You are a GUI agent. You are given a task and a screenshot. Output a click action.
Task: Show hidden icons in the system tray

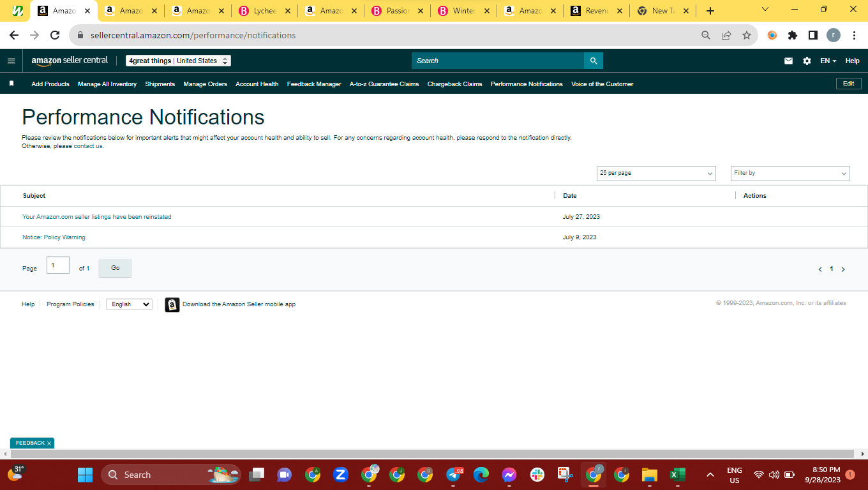(710, 475)
